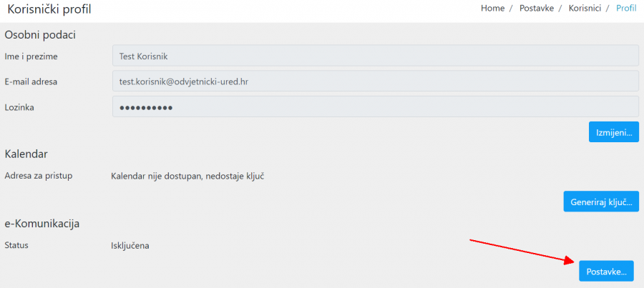644x288 pixels.
Task: Click the Isključena status value
Action: pos(131,246)
